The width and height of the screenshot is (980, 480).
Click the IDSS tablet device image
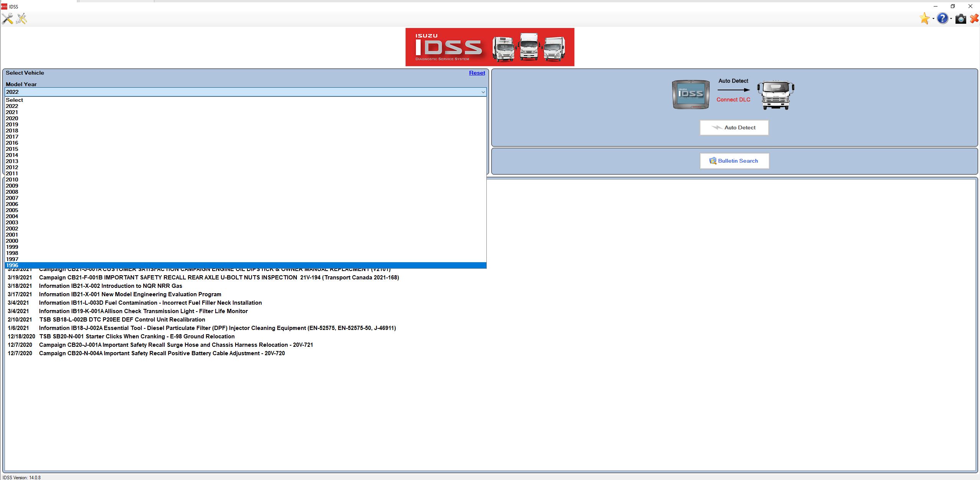pos(690,94)
